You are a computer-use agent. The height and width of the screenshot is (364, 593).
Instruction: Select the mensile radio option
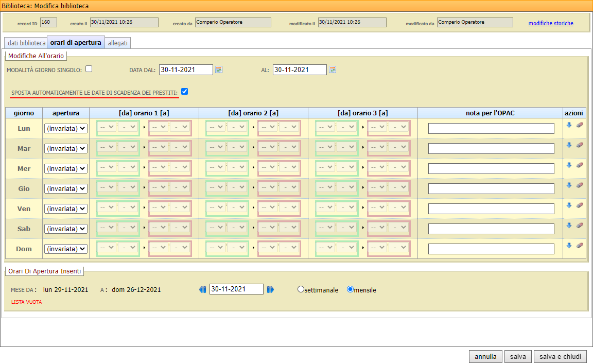coord(351,289)
